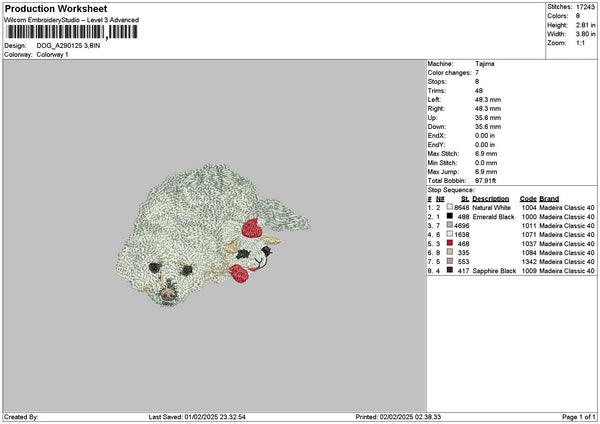Select the Sapphire Black color swatch
Image resolution: width=600 pixels, height=424 pixels.
coord(449,270)
